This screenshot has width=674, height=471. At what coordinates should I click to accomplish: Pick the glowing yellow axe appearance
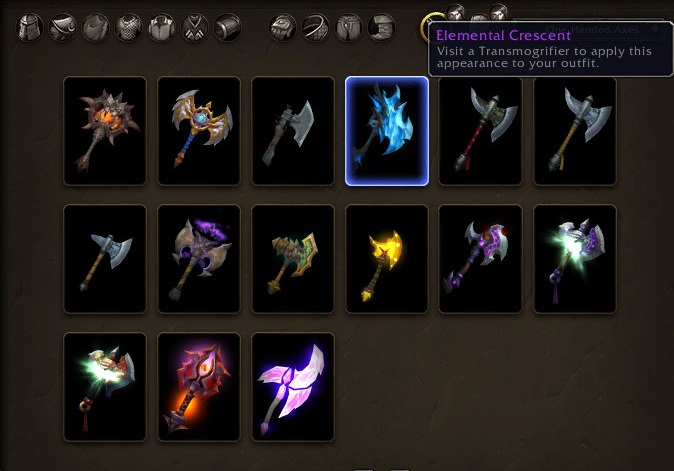coord(387,259)
